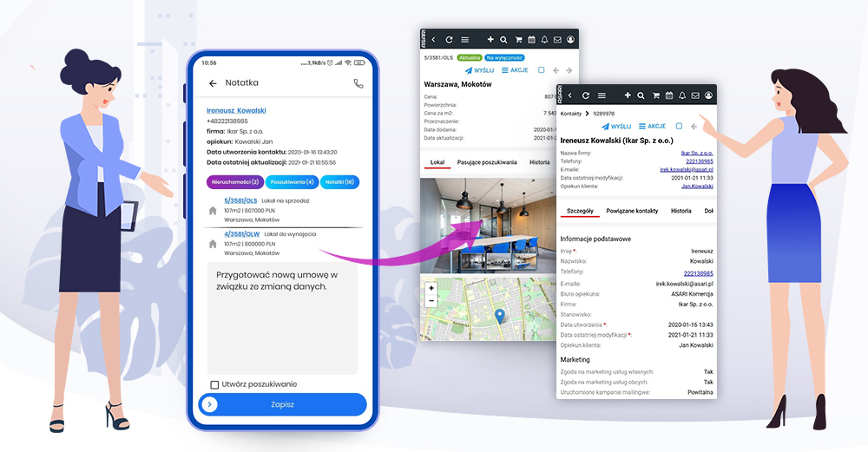Click notification bell in Warszawa Mokotów screen toolbar

(545, 40)
